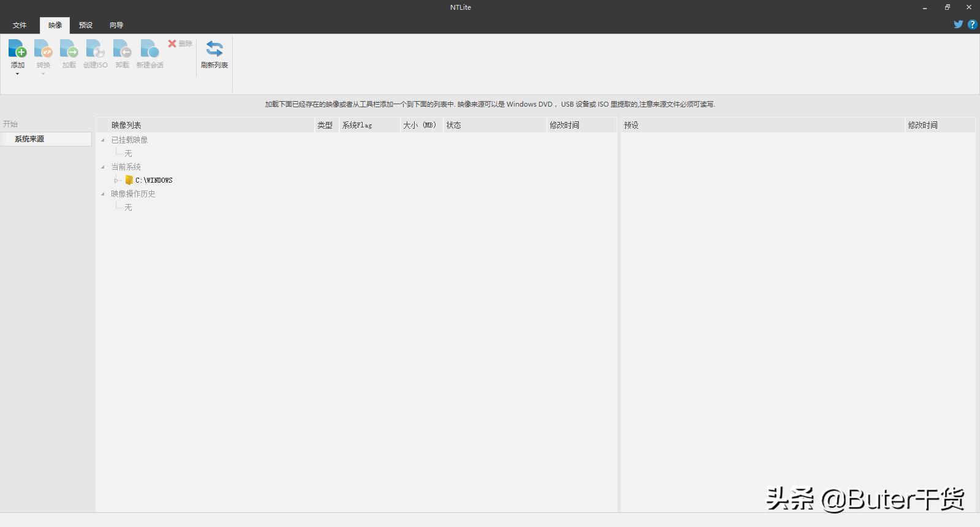980x527 pixels.
Task: Collapse the 映像操作历史 group
Action: click(x=103, y=194)
